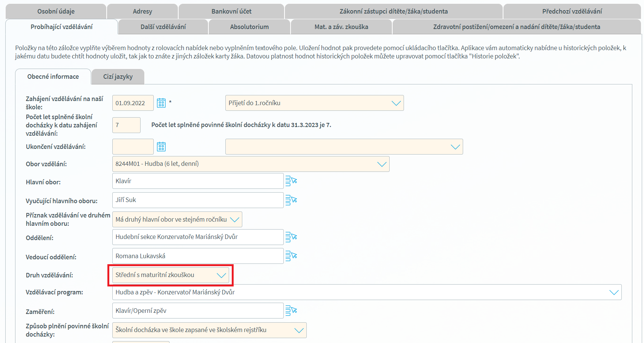
Task: Open the Přijetí do 1.ročníku dropdown
Action: pos(315,103)
